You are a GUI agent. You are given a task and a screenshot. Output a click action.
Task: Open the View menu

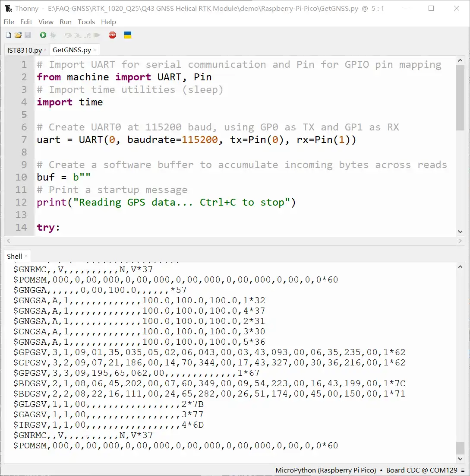pyautogui.click(x=46, y=22)
